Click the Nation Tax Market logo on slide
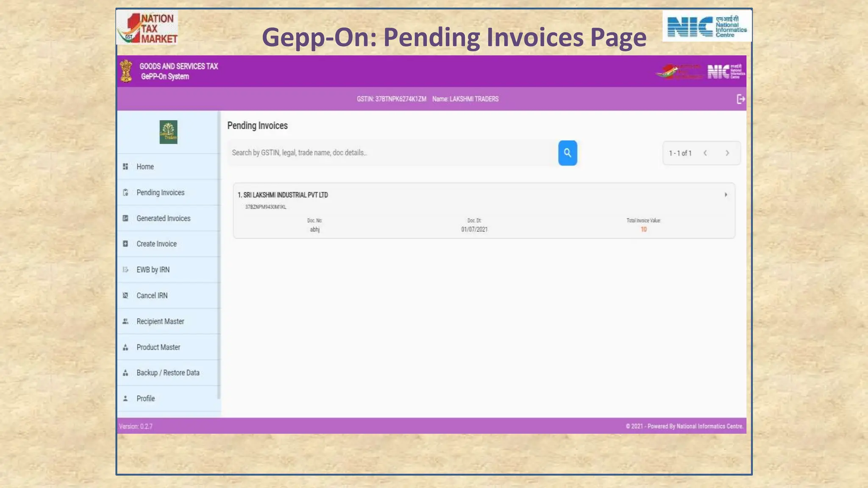The image size is (868, 488). click(147, 27)
